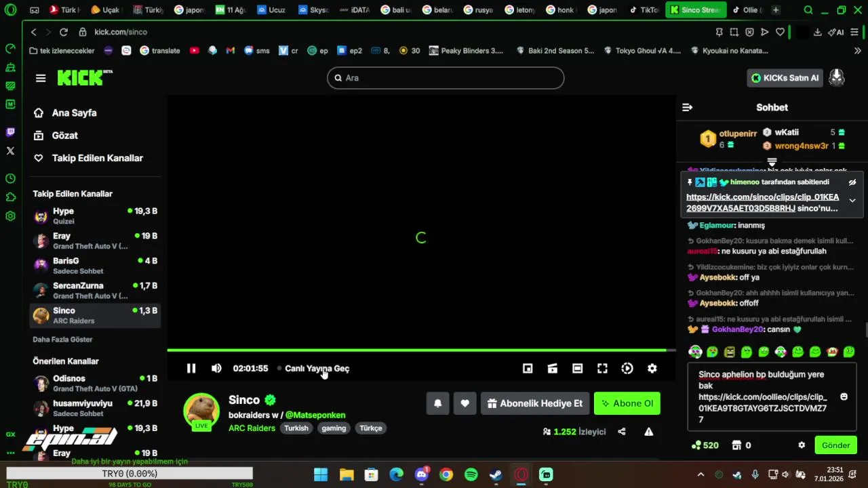
Task: Expand the pinned message chevron
Action: [x=852, y=201]
